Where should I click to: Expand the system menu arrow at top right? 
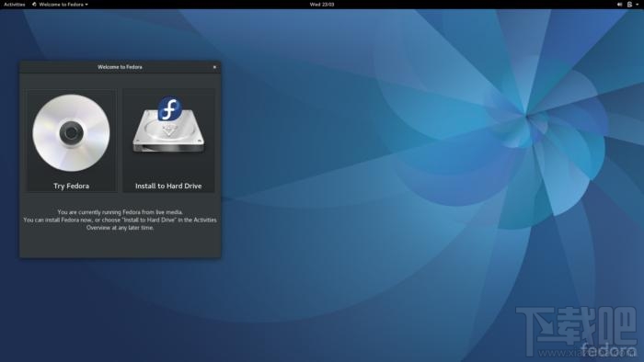[x=638, y=5]
